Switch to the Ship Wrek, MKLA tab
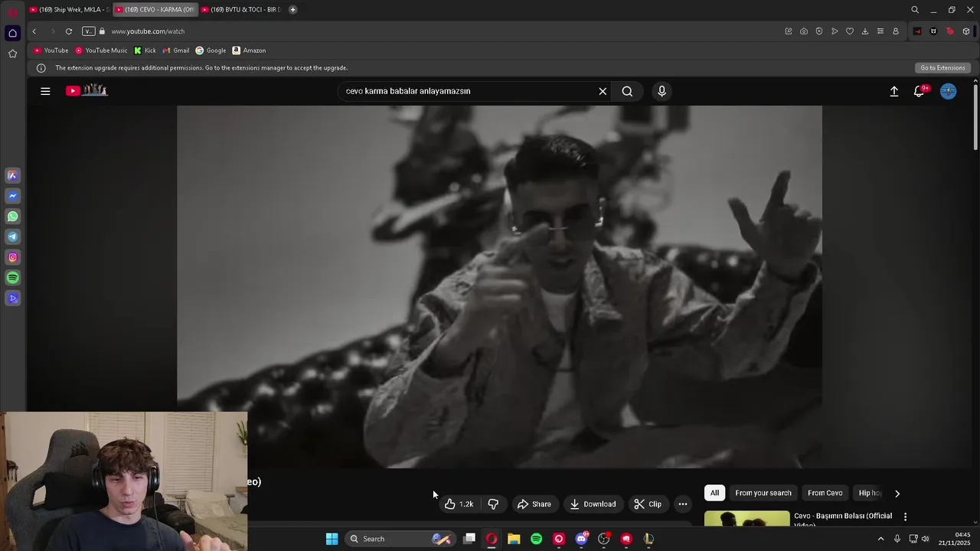The width and height of the screenshot is (980, 551). 69,9
